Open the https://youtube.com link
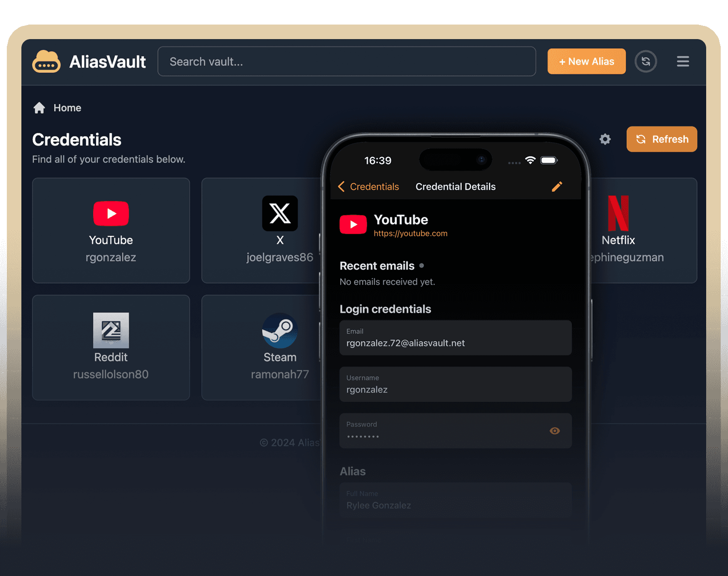Screen dimensions: 728x576 [x=410, y=233]
